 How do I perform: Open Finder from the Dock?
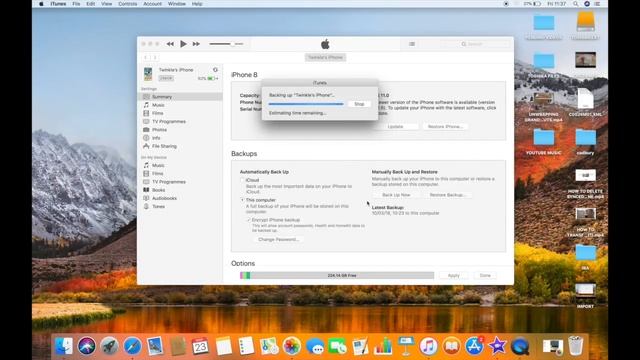(x=64, y=347)
